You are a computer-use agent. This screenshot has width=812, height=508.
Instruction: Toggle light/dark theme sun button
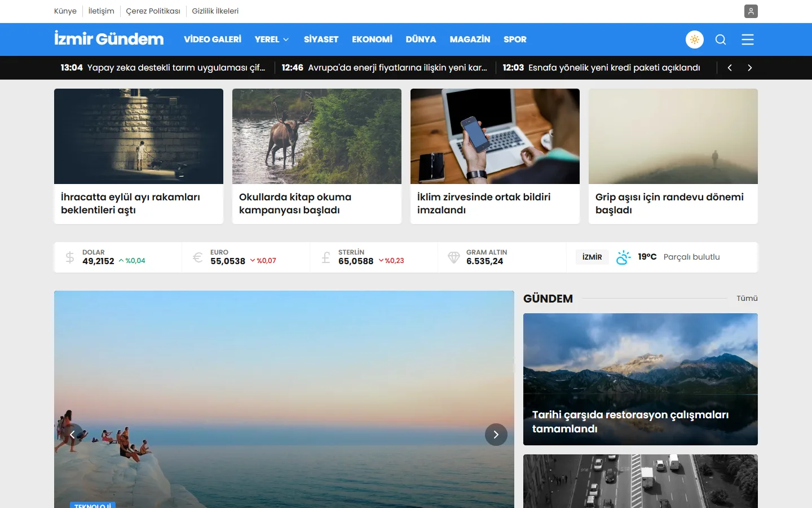[x=695, y=40]
